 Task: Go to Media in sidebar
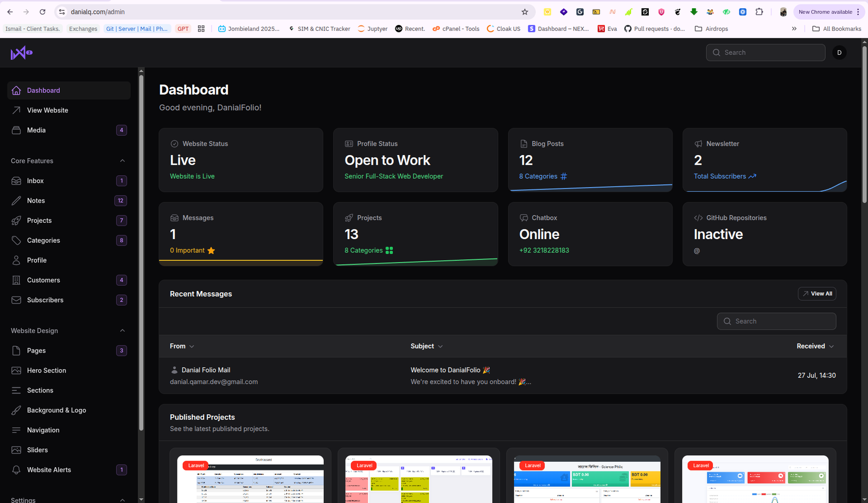click(x=69, y=130)
